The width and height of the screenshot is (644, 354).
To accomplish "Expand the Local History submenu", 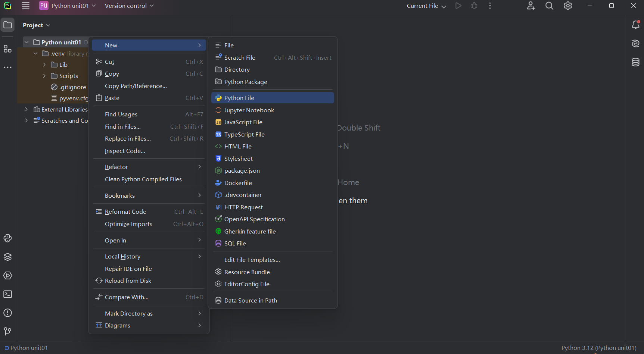I will tap(149, 257).
